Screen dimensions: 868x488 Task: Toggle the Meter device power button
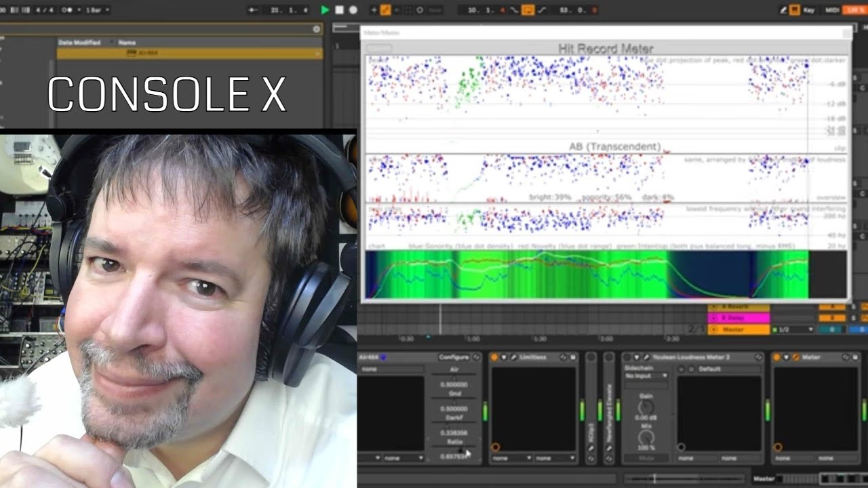[x=777, y=357]
